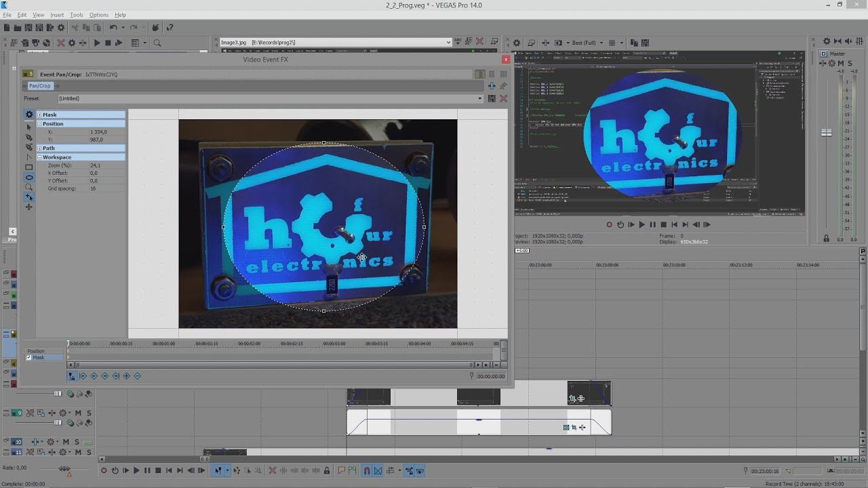Toggle Lock Envelopes to Events button
The image size is (868, 488).
point(410,470)
